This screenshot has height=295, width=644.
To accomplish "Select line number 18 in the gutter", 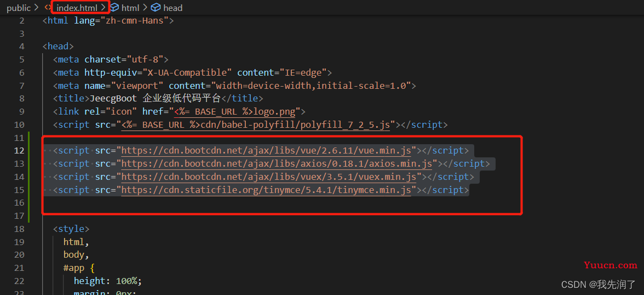I will 19,229.
